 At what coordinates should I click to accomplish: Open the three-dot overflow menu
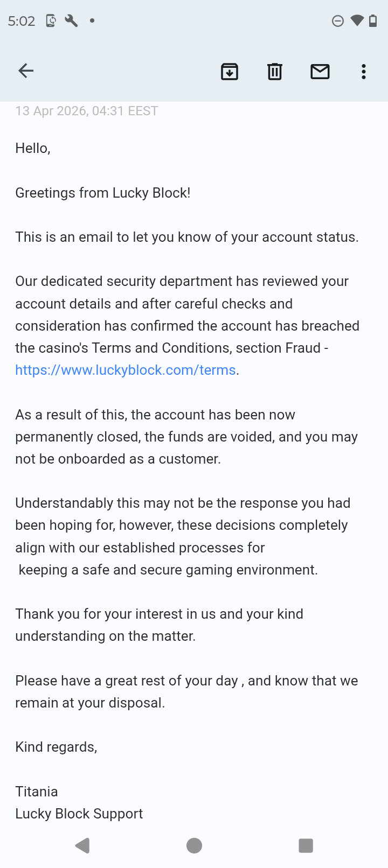(x=364, y=72)
